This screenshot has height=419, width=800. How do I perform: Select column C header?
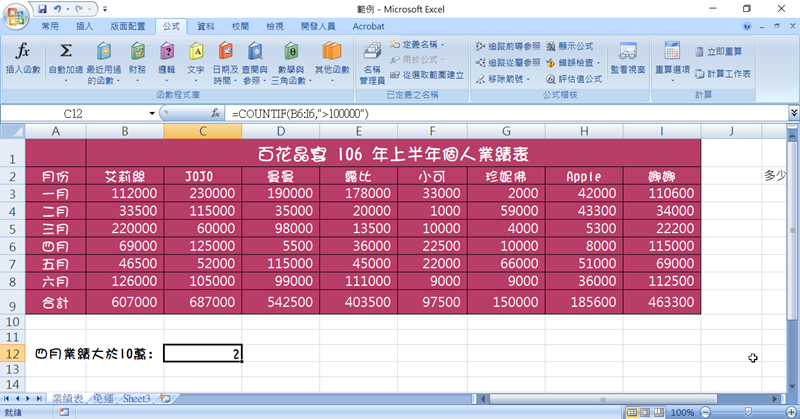click(x=203, y=131)
